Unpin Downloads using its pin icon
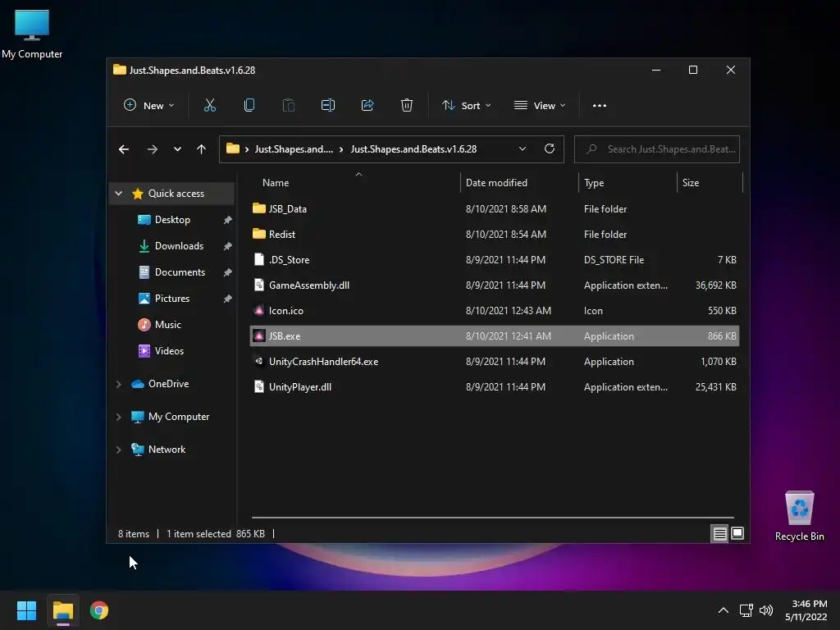840x630 pixels. 227,246
